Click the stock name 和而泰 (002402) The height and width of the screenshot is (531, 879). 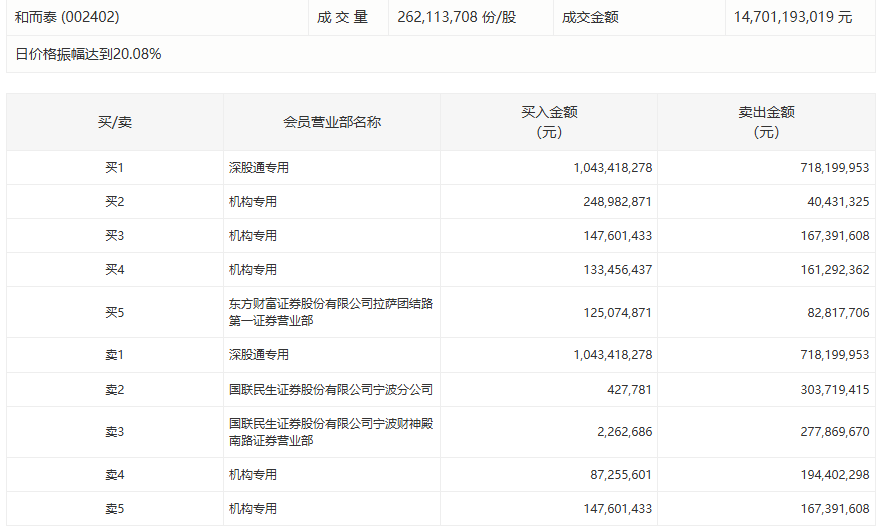pos(67,17)
